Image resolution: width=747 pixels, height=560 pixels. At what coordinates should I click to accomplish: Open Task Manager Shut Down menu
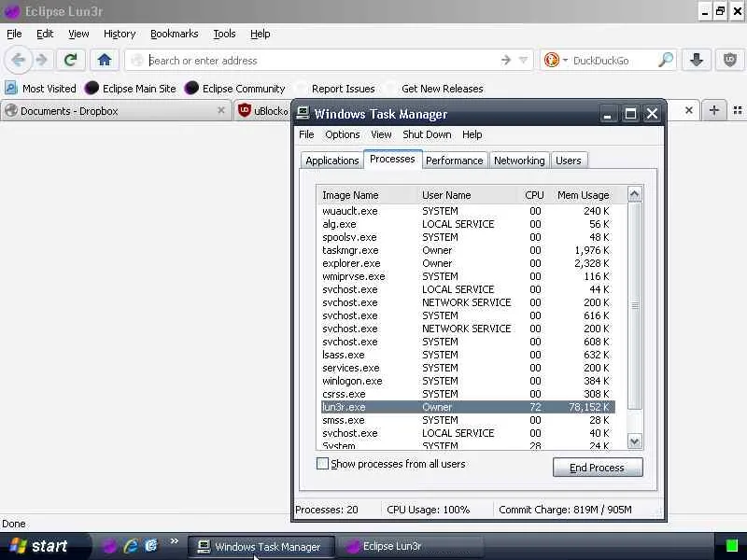(x=427, y=134)
